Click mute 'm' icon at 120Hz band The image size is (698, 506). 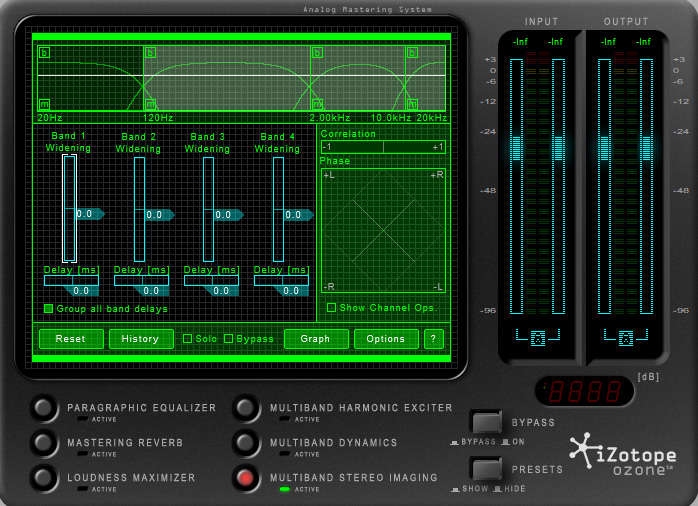click(x=150, y=105)
